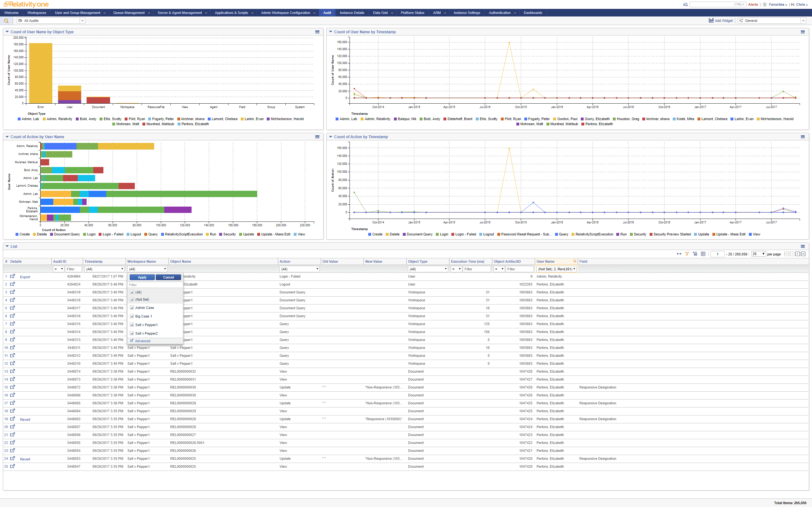Click the Advanced link in filter popup
Image resolution: width=812 pixels, height=507 pixels.
142,341
